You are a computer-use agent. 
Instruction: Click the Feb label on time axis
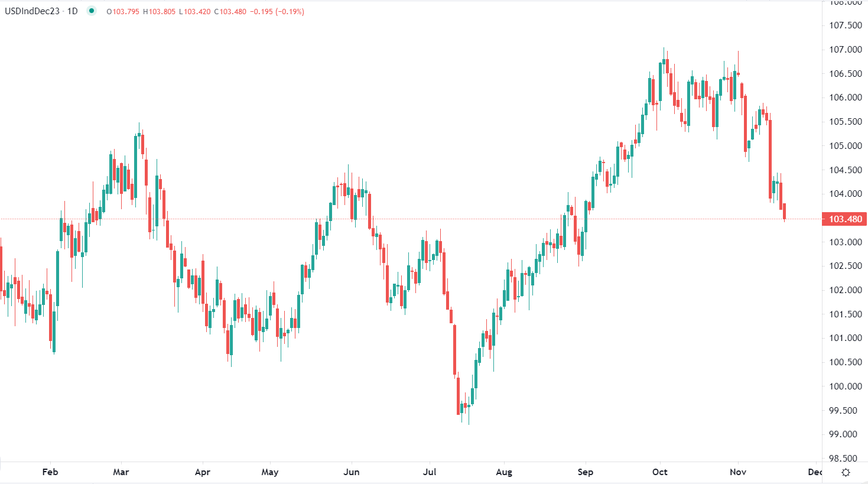(x=50, y=472)
